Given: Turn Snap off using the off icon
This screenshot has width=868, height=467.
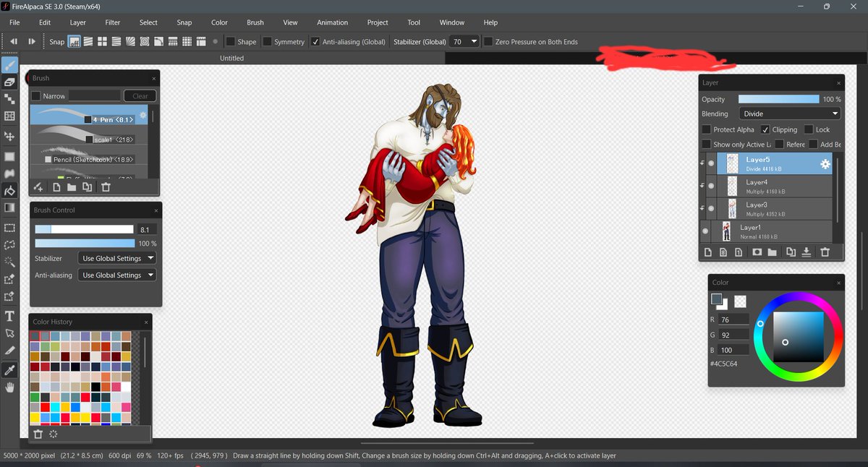Looking at the screenshot, I should pos(74,42).
